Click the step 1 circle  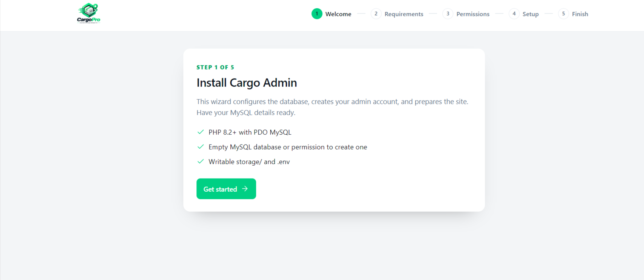point(317,14)
